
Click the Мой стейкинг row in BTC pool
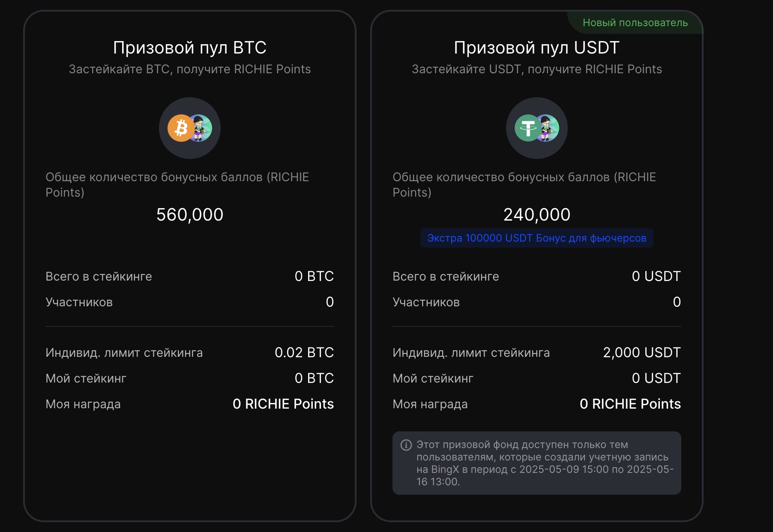190,378
